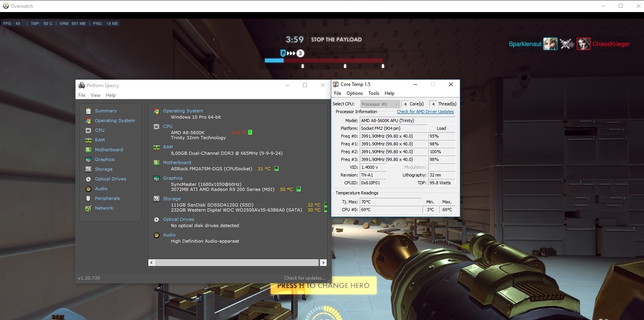
Task: Click the Sparklenaut player portrait in kill feed
Action: 550,44
